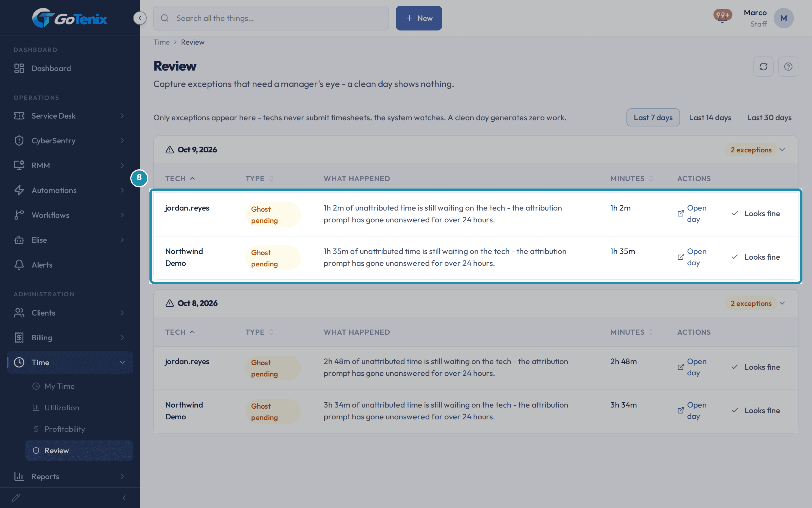Click the GoTenix logo
Viewport: 812px width, 508px height.
[70, 18]
